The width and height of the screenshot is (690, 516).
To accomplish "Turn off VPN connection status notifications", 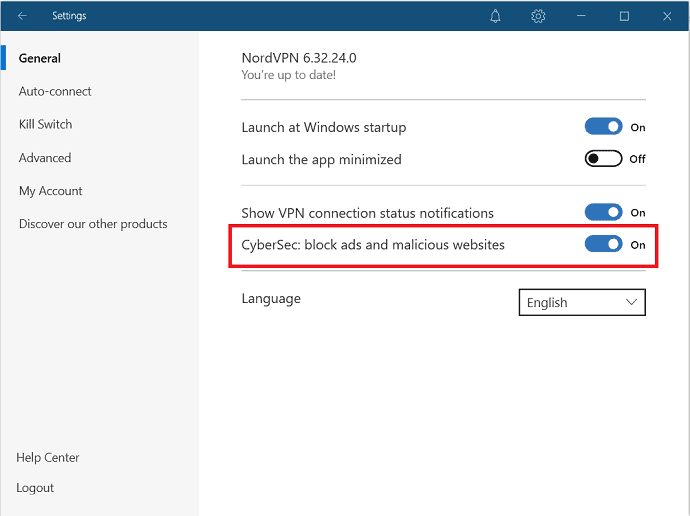I will [603, 212].
